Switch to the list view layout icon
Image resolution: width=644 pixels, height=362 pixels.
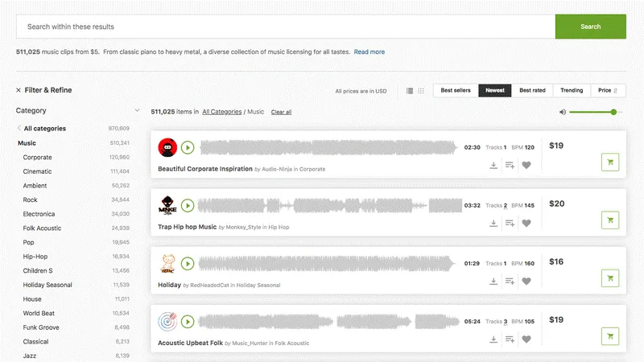pyautogui.click(x=410, y=91)
